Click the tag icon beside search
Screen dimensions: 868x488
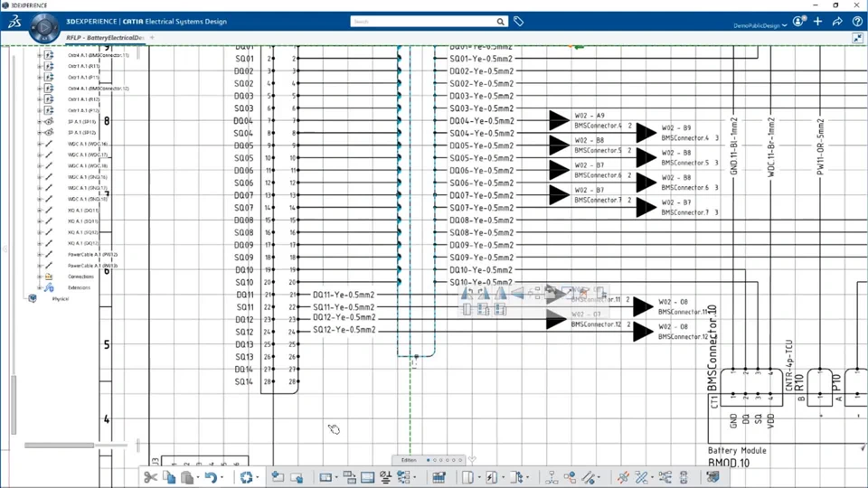(518, 21)
